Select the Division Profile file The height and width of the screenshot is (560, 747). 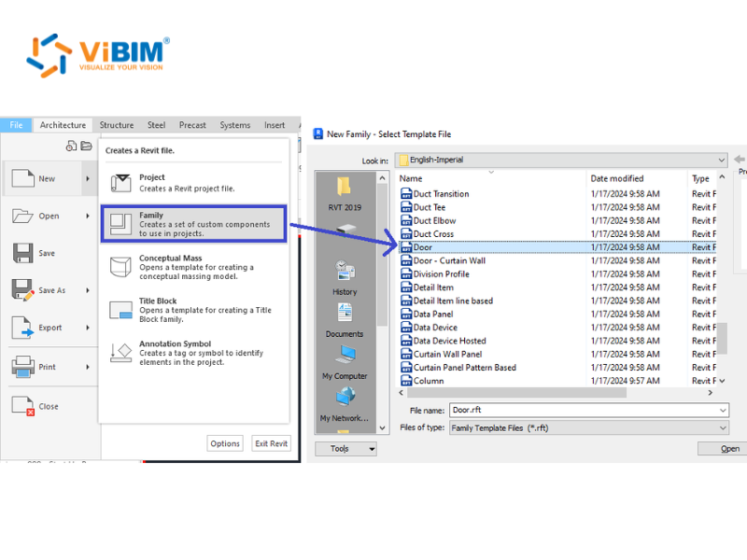[x=557, y=273]
